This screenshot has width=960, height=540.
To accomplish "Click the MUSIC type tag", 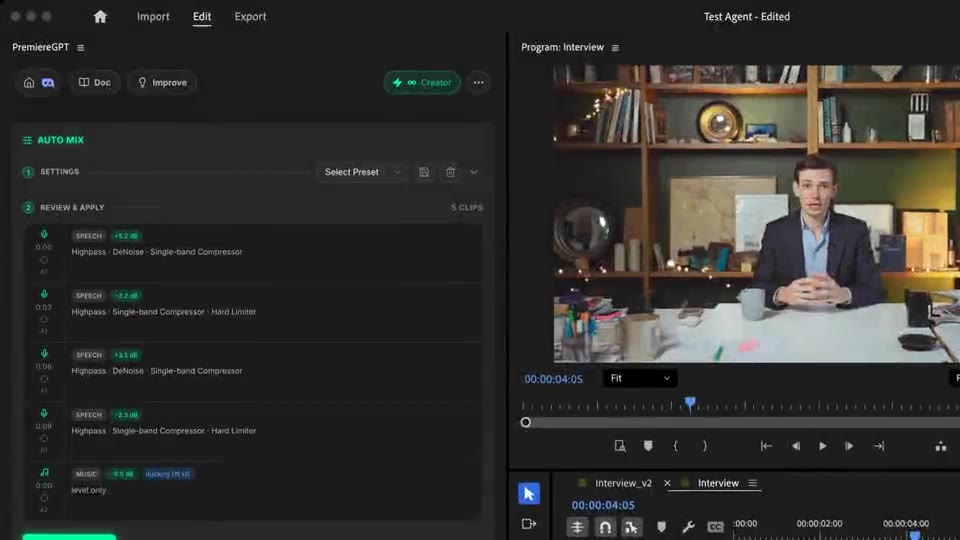I will coord(86,474).
